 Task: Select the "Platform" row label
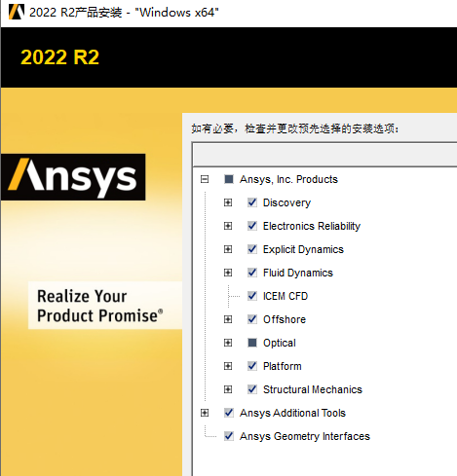(x=283, y=366)
